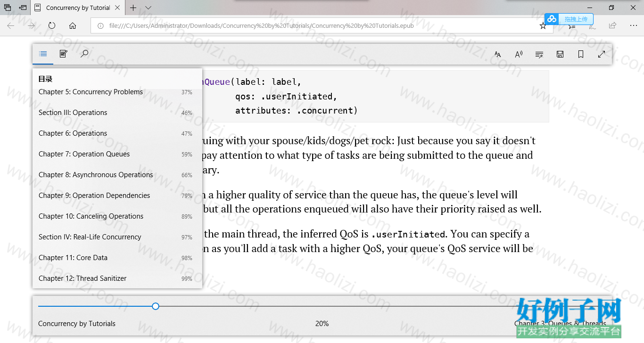Screen dimensions: 644x343
Task: Click .userInitiated inline code in paragraph
Action: (408, 234)
